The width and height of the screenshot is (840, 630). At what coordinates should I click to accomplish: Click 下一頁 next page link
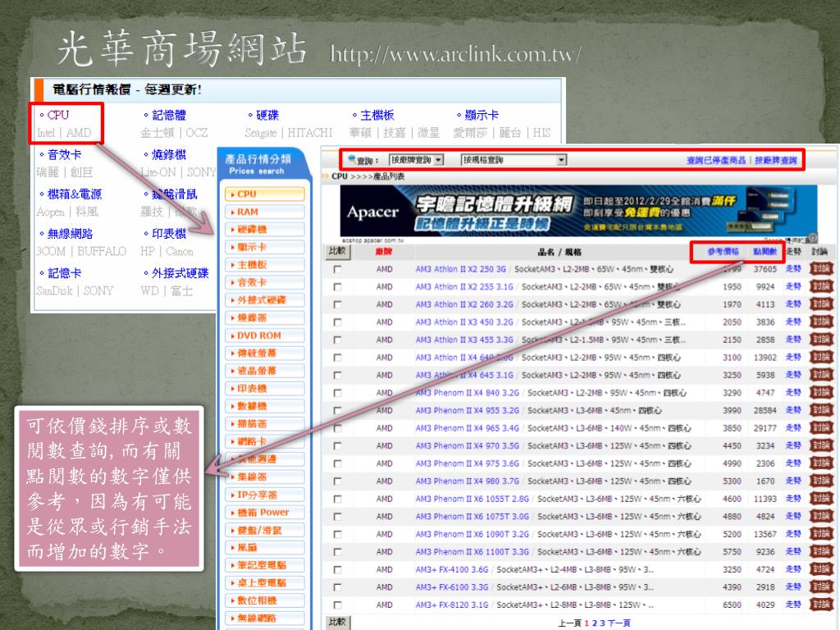(619, 623)
